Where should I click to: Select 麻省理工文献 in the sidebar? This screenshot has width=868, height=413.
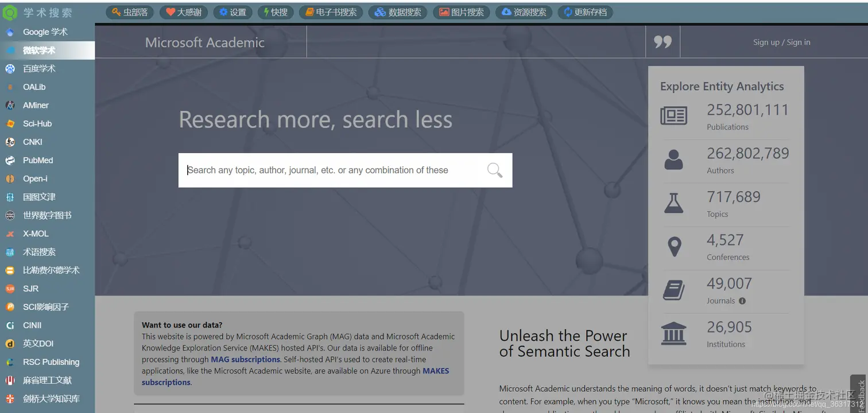(47, 380)
